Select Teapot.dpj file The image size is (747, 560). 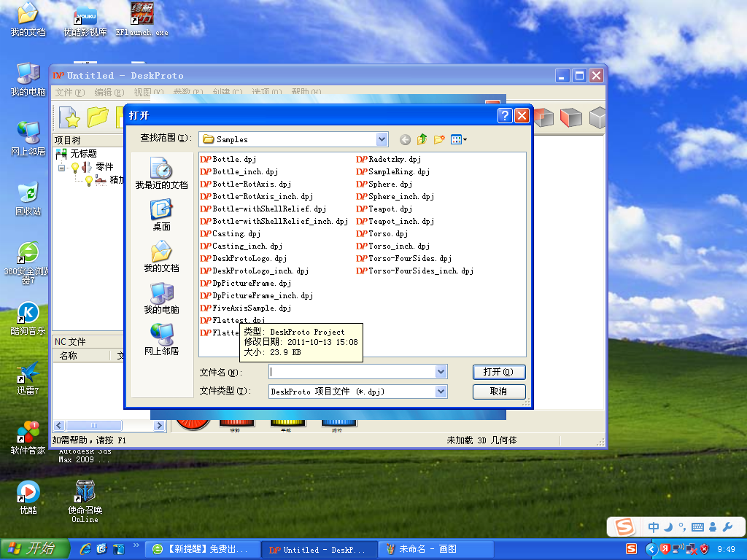[x=384, y=209]
